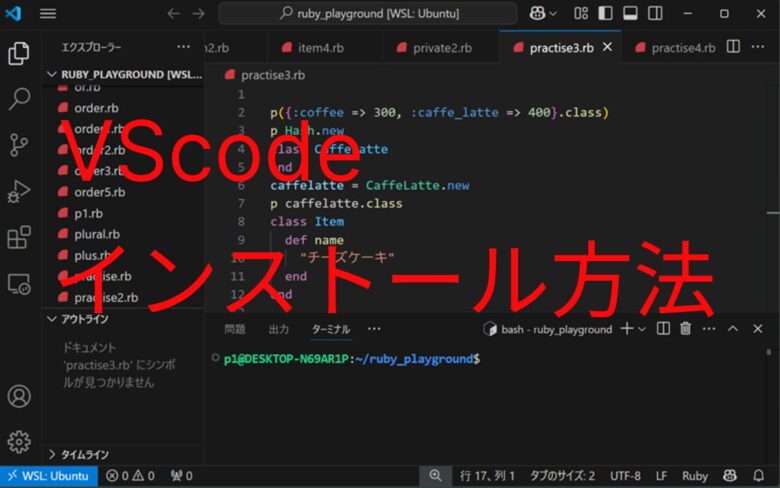Viewport: 780px width, 488px height.
Task: Open the new terminal dropdown arrow
Action: point(642,329)
